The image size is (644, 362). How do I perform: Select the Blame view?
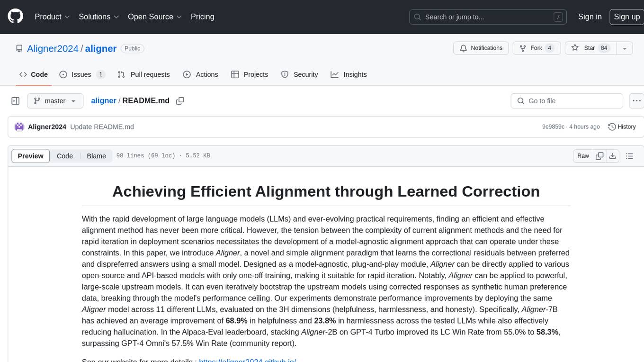coord(96,156)
